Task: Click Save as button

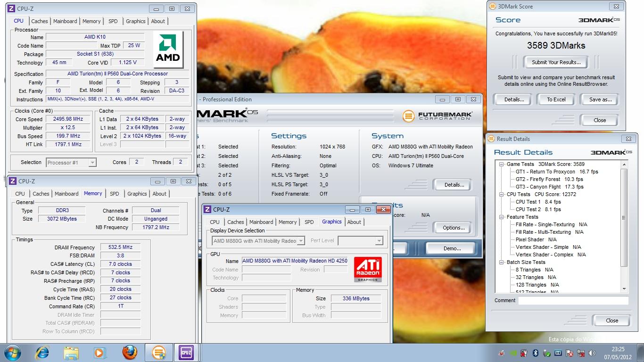Action: [600, 99]
